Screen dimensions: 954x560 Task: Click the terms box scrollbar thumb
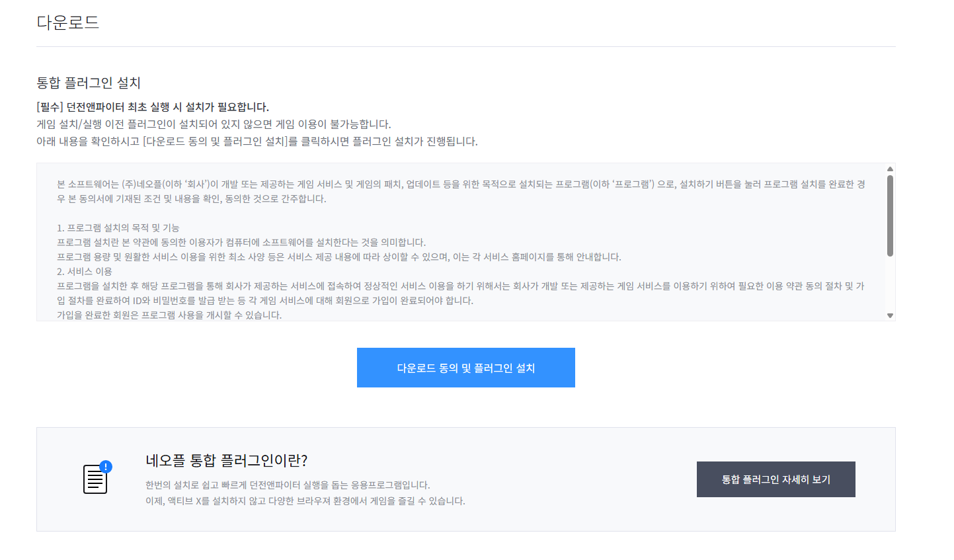[x=890, y=215]
